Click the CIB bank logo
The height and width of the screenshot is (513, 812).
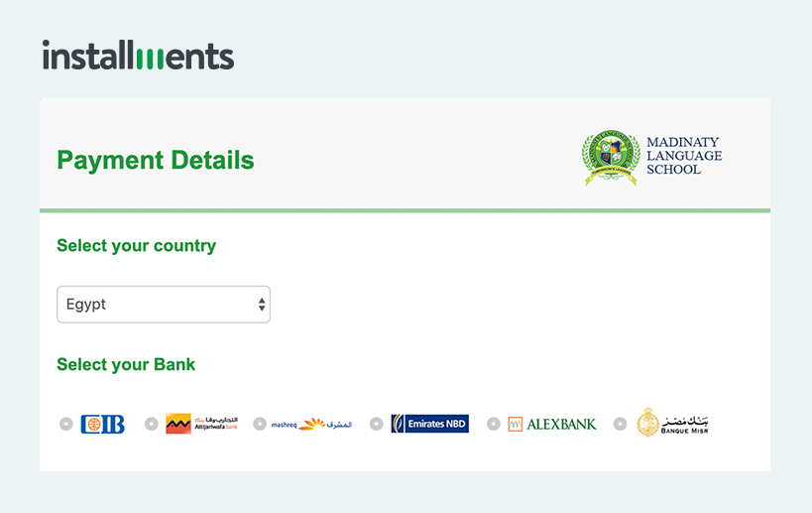[102, 424]
